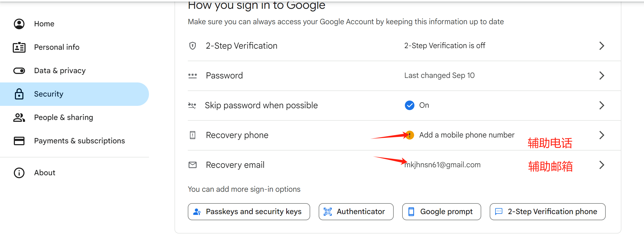644x246 pixels.
Task: Click the About info circle icon
Action: [19, 173]
